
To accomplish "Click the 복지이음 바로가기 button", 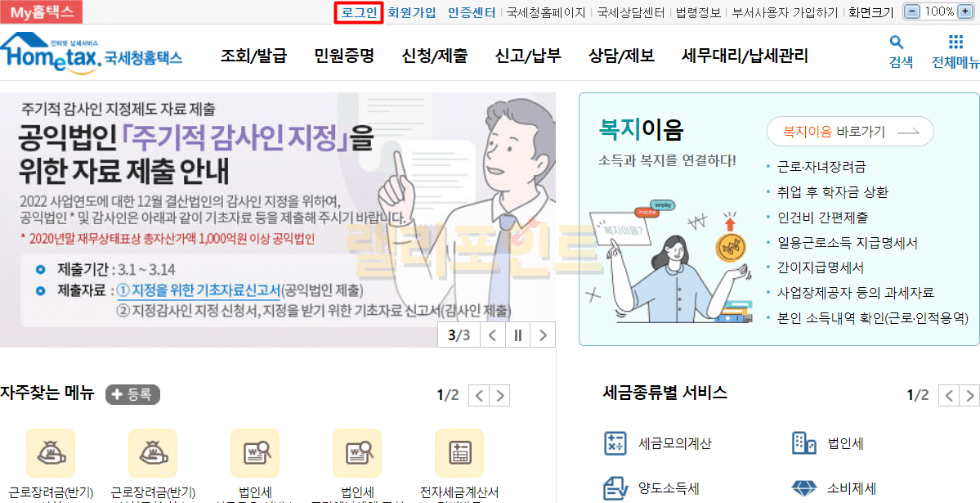I will click(850, 132).
